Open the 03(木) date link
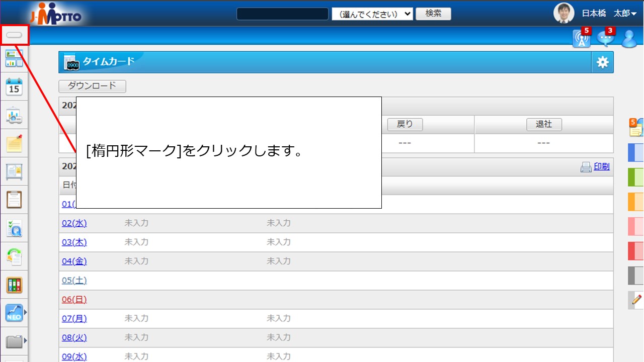 (x=74, y=242)
